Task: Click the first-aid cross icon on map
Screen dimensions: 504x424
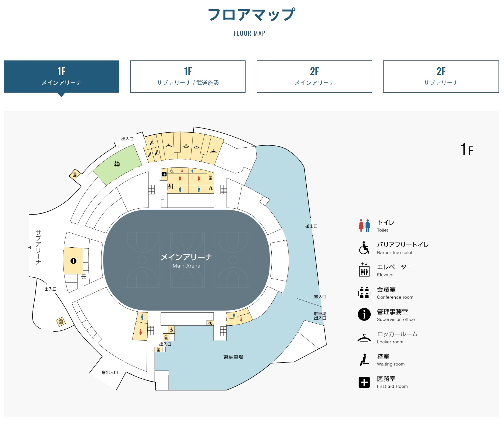Action: pyautogui.click(x=164, y=174)
